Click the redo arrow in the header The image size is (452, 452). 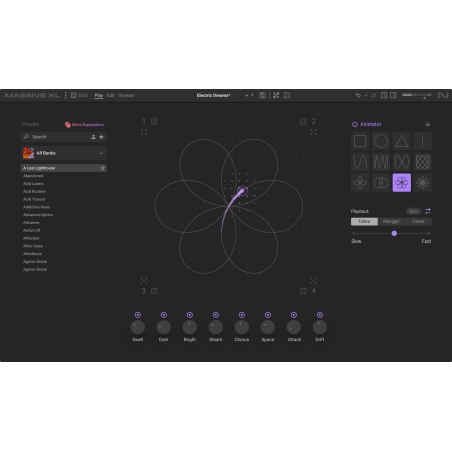374,95
